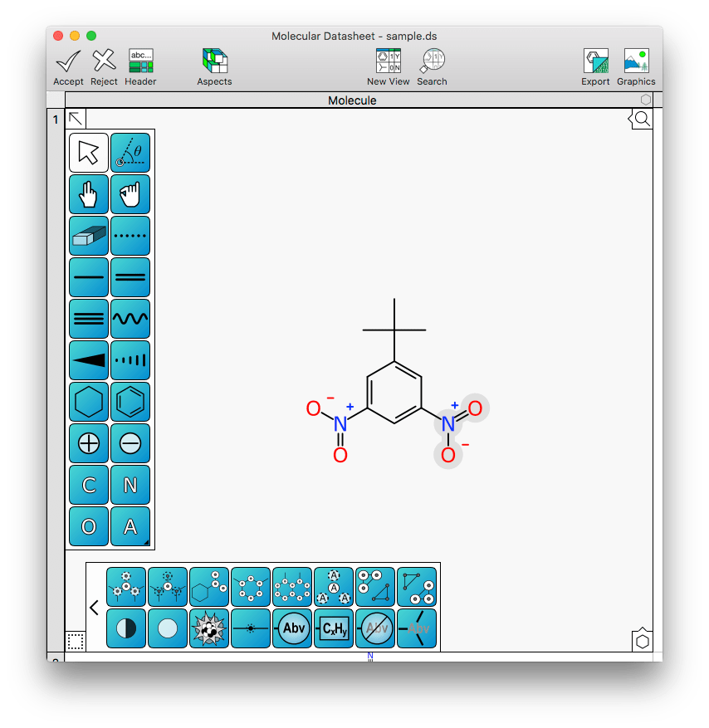
Task: Click the red oxygen atom on left nitro group
Action: click(x=313, y=408)
